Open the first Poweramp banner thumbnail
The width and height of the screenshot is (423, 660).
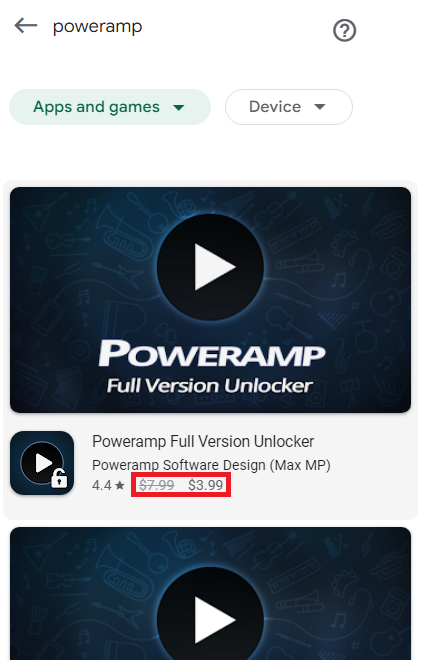point(210,300)
